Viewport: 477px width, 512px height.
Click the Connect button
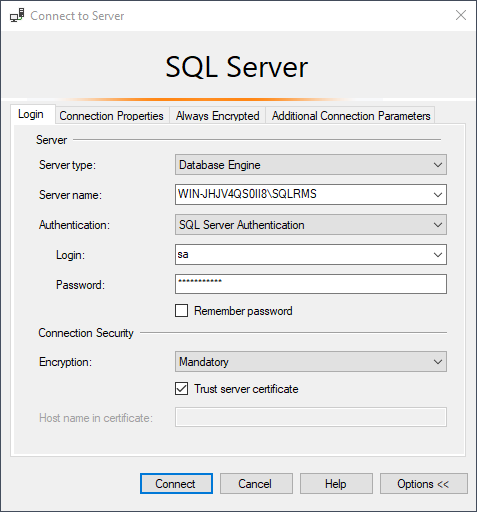(176, 484)
